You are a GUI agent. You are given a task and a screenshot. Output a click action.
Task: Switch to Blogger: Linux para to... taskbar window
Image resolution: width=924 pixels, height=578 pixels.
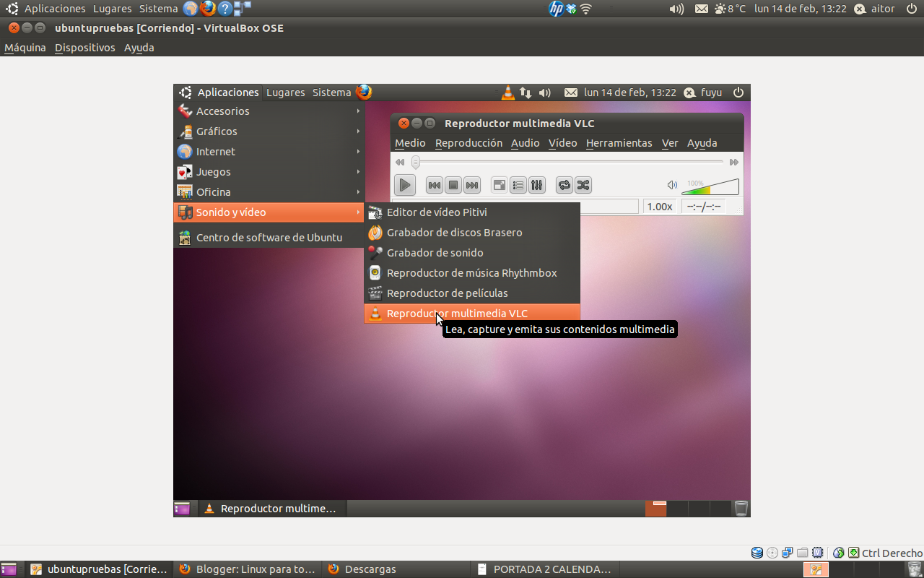click(247, 569)
